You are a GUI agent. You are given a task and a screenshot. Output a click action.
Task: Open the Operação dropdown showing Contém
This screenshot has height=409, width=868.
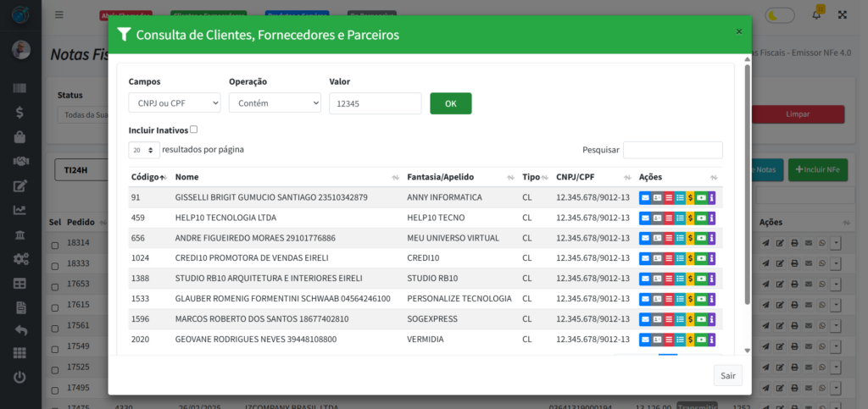click(x=275, y=103)
